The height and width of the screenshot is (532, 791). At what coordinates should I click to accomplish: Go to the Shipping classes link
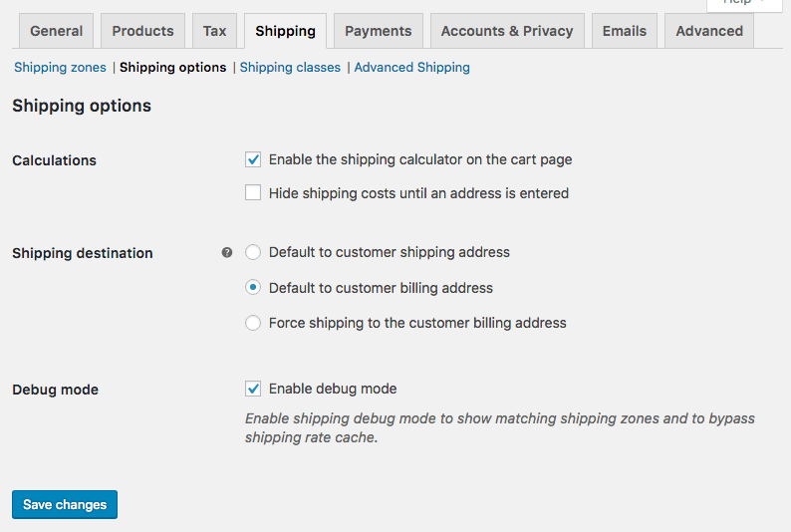point(290,67)
